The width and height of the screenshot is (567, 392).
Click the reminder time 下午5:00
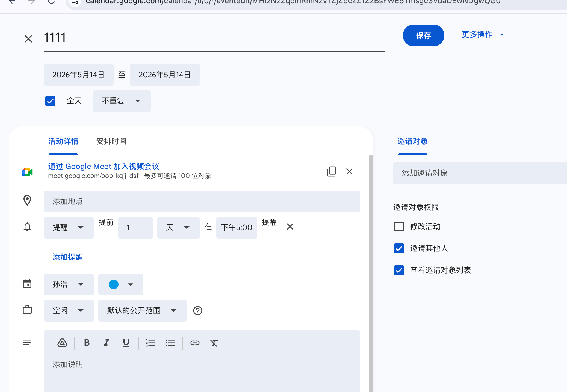click(x=237, y=228)
